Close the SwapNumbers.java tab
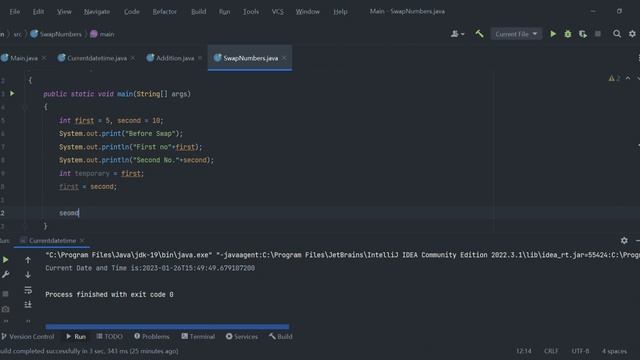 pos(284,58)
